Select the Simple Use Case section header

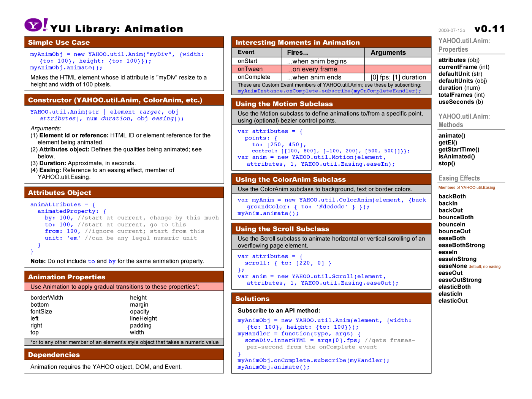tap(59, 43)
